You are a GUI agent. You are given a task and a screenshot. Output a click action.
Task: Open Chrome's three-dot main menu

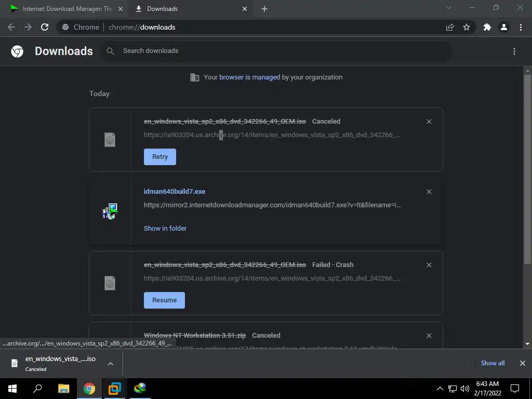pos(521,27)
